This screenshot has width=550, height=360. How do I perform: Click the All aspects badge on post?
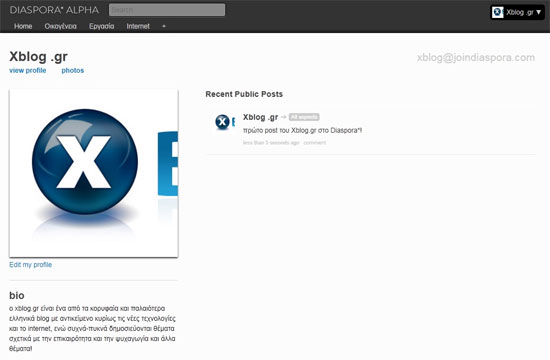[x=304, y=117]
